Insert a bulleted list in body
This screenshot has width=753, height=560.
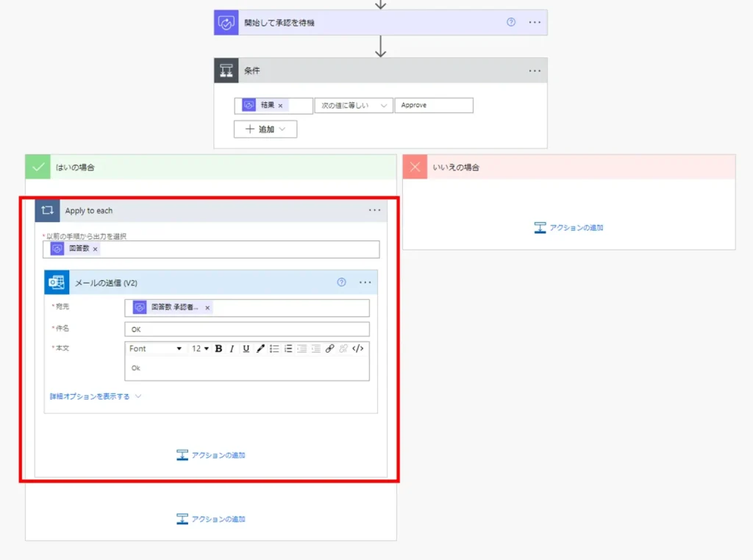pos(274,348)
